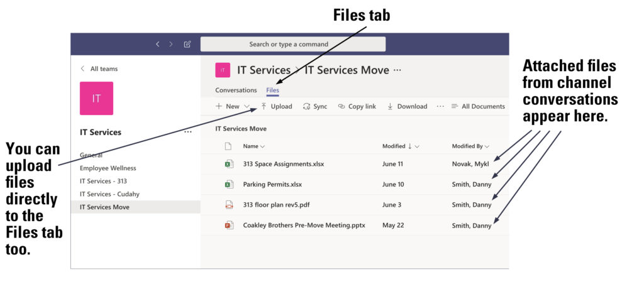
Task: Click the Sync toolbar button
Action: click(314, 106)
